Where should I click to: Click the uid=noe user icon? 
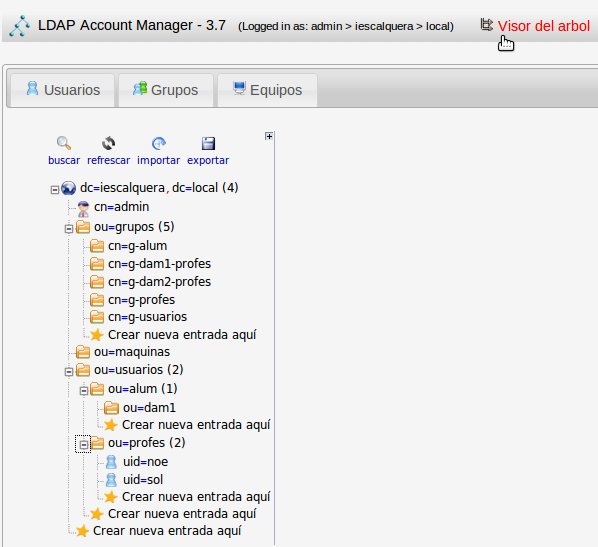[x=111, y=462]
